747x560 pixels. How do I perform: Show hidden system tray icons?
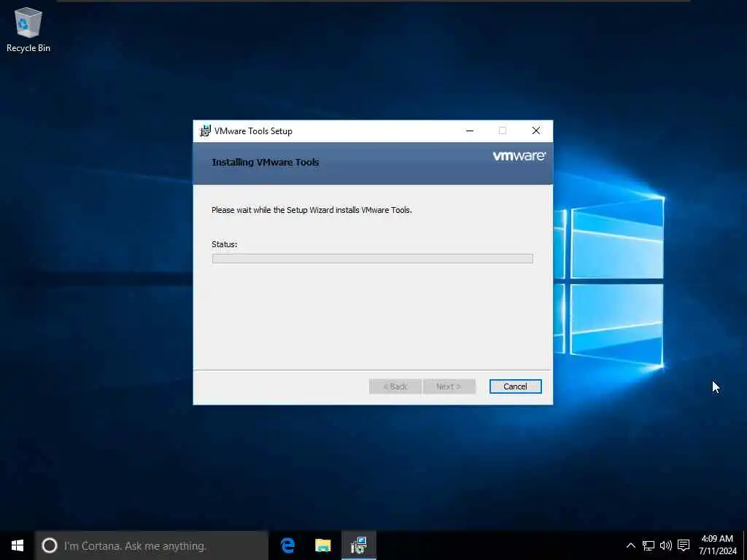click(630, 545)
